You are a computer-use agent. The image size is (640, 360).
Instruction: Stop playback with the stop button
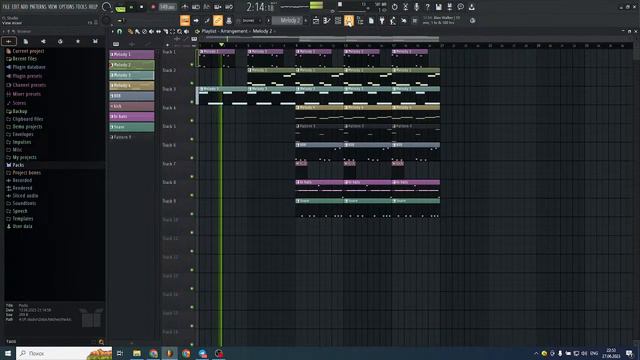tap(142, 7)
